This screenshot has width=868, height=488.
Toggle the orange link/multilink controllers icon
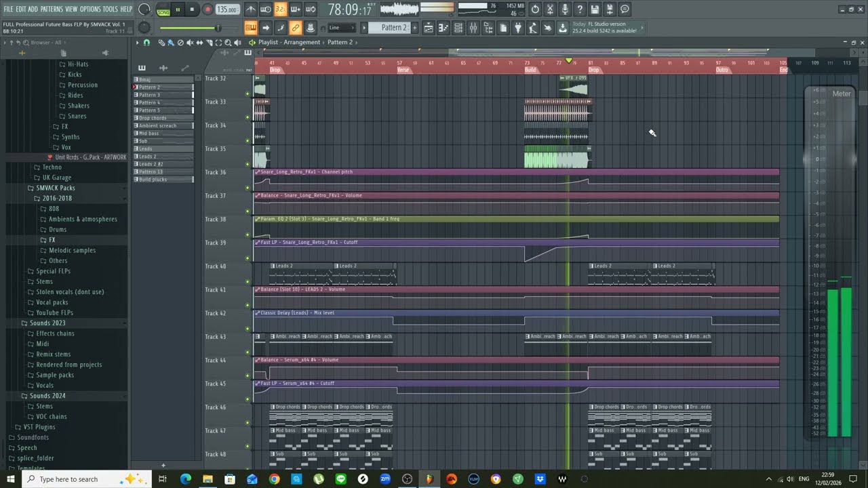(295, 28)
